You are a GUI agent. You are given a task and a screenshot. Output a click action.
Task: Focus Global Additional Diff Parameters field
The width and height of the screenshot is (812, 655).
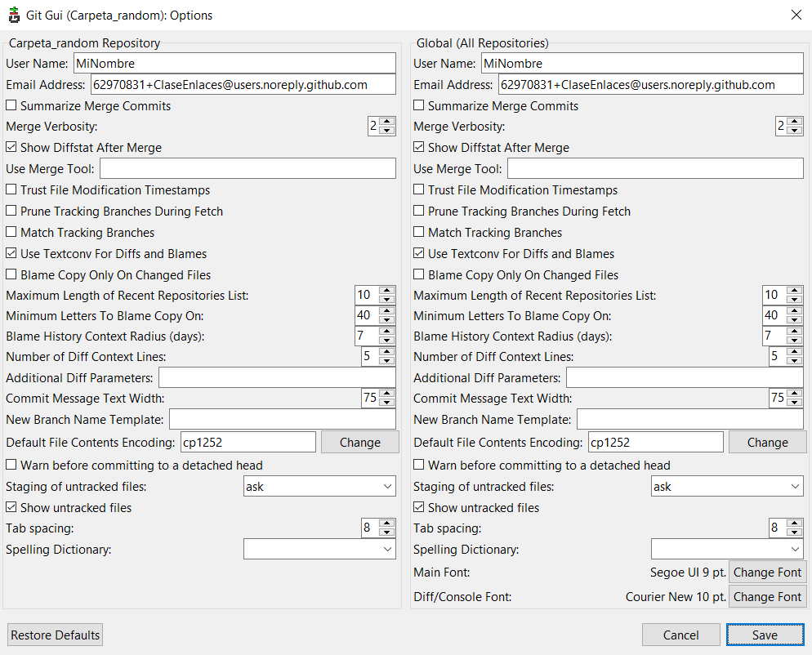(685, 378)
